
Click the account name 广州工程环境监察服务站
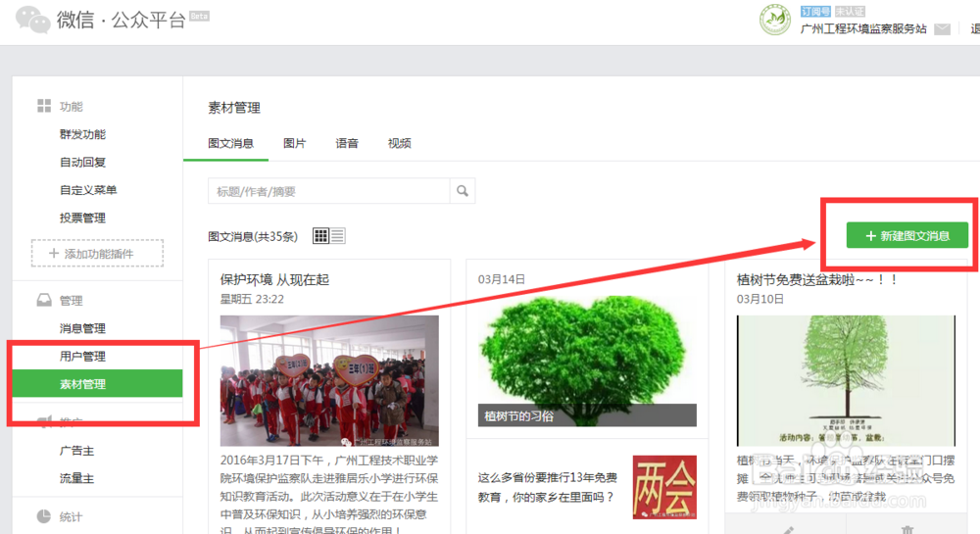[863, 28]
